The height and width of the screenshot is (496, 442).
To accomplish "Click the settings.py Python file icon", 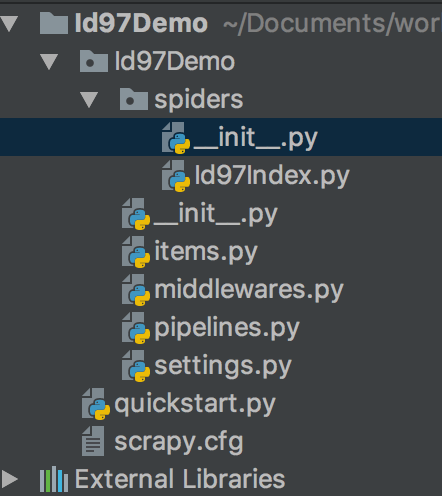I will (136, 366).
